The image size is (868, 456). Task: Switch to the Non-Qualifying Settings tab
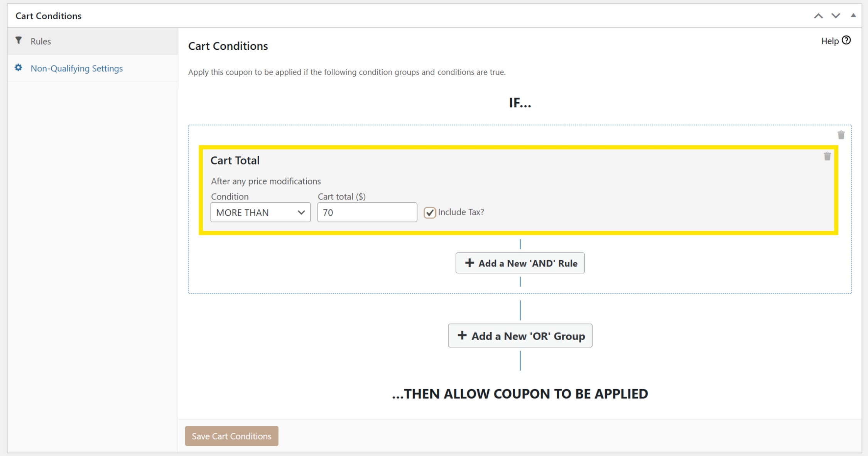[x=93, y=68]
